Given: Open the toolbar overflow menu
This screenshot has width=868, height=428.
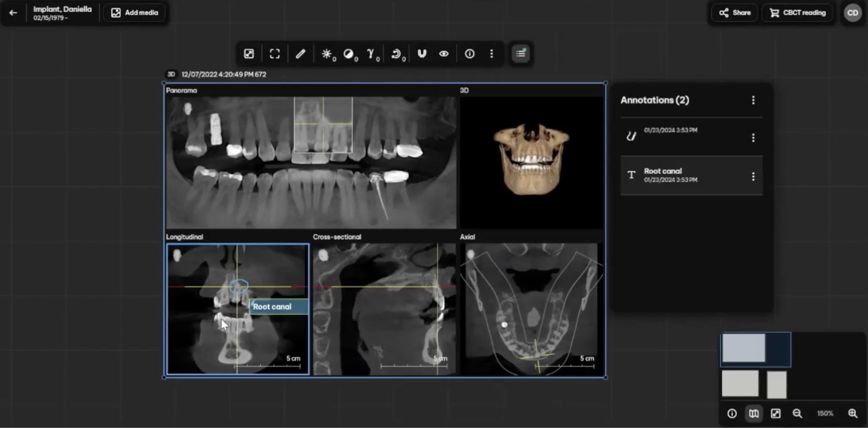Looking at the screenshot, I should [492, 53].
